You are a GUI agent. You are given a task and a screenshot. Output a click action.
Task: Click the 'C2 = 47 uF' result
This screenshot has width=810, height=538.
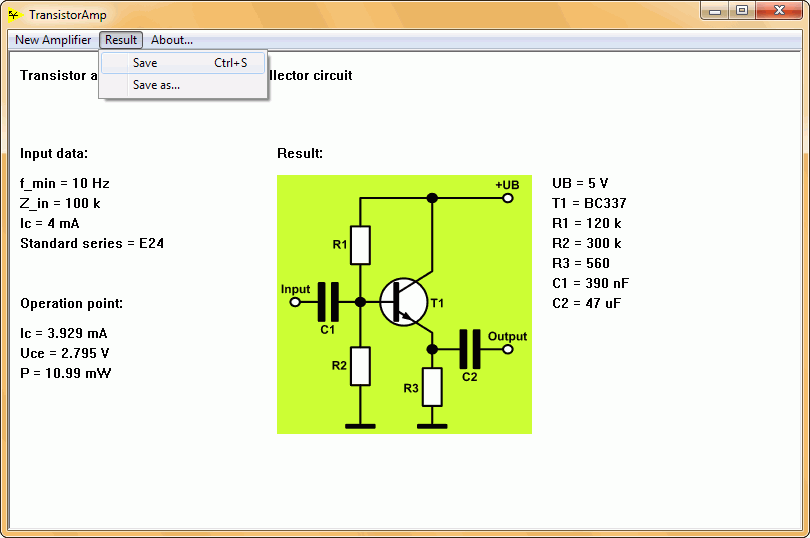coord(586,303)
